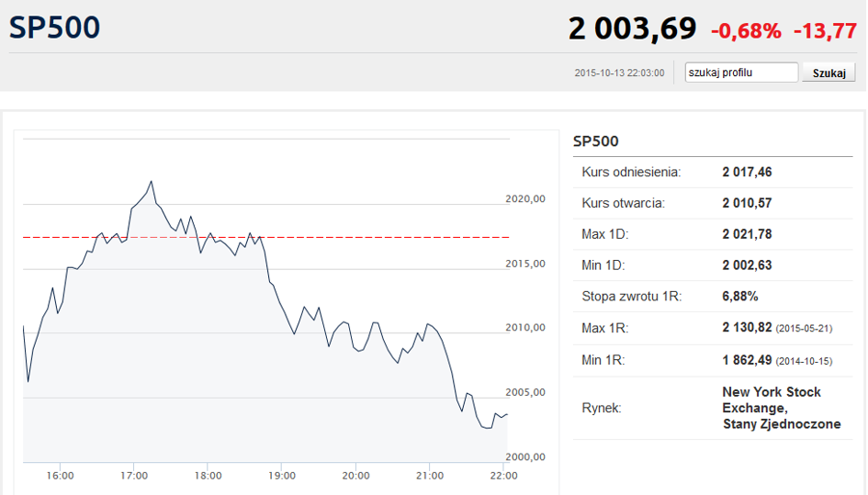Click the 'szukaj profilu' search field
This screenshot has width=868, height=495.
tap(741, 73)
